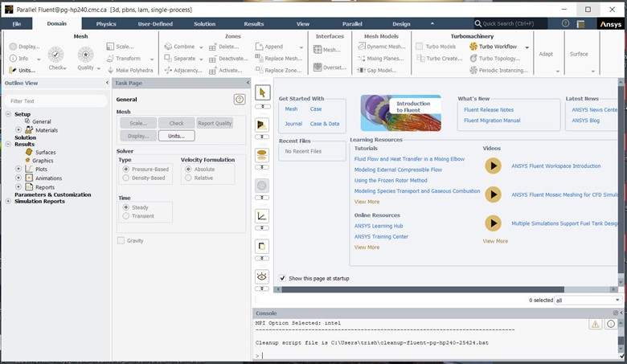Switch to the Solution ribbon tab
The width and height of the screenshot is (627, 364).
pyautogui.click(x=204, y=24)
